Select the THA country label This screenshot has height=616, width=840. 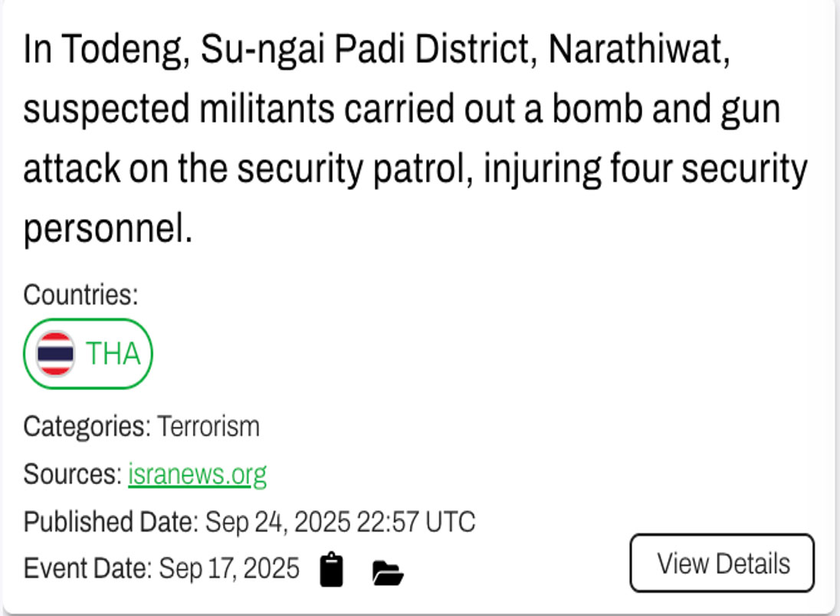(113, 354)
